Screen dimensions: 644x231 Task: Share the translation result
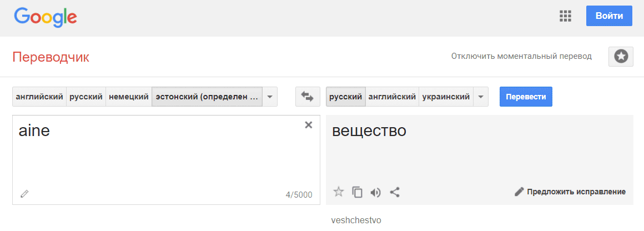(395, 192)
